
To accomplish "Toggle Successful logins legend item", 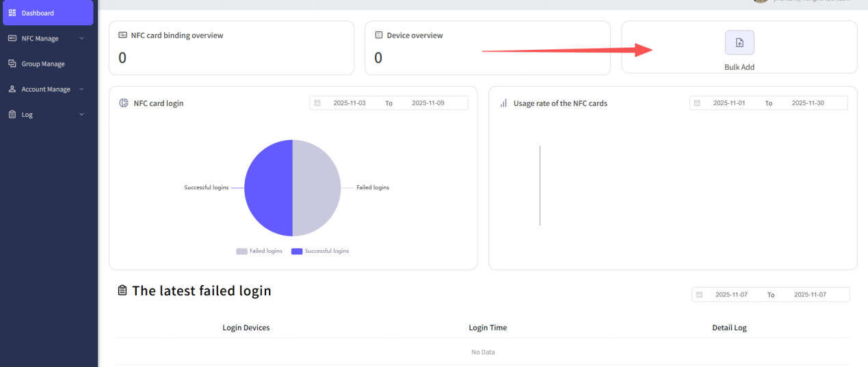I will tap(320, 252).
